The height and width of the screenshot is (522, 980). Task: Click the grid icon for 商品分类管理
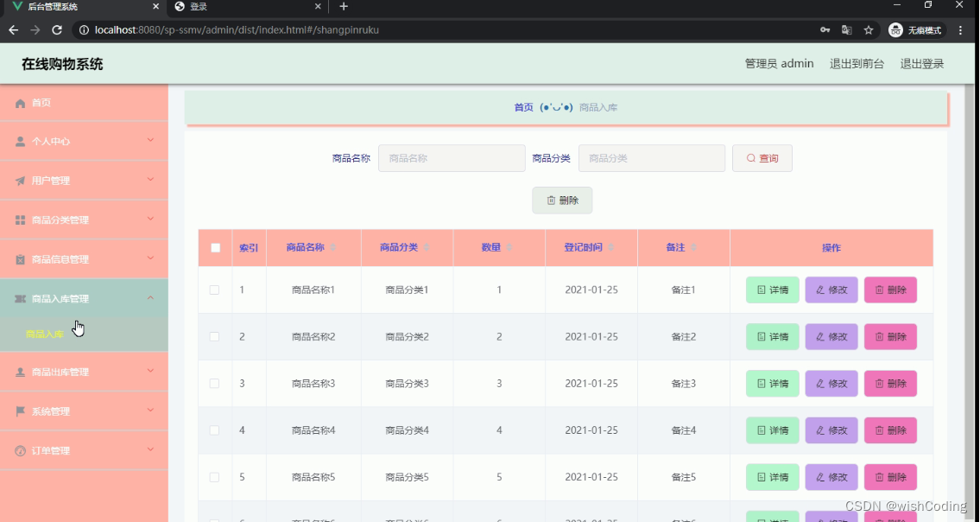tap(21, 219)
